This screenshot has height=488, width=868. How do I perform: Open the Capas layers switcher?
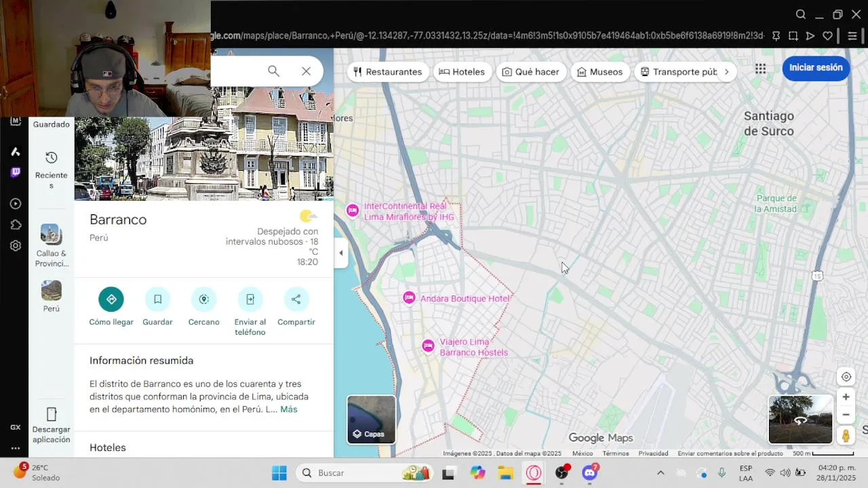coord(371,420)
